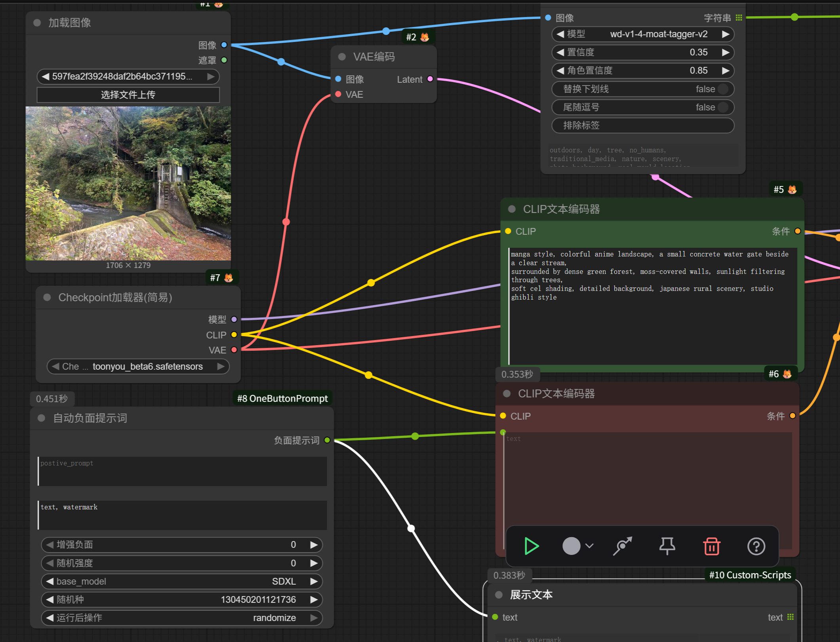This screenshot has height=642, width=840.
Task: Click the loaded forest image thumbnail
Action: point(128,183)
